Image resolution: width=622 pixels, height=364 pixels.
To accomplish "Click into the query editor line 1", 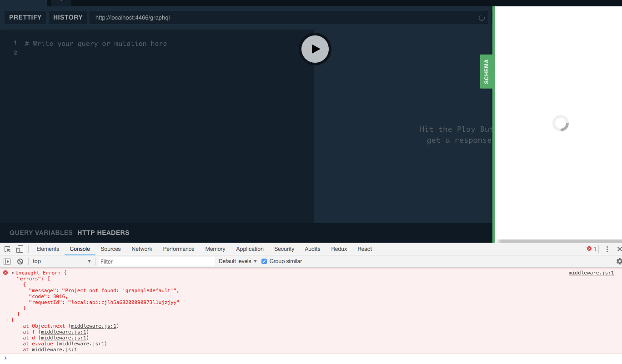I will [96, 44].
